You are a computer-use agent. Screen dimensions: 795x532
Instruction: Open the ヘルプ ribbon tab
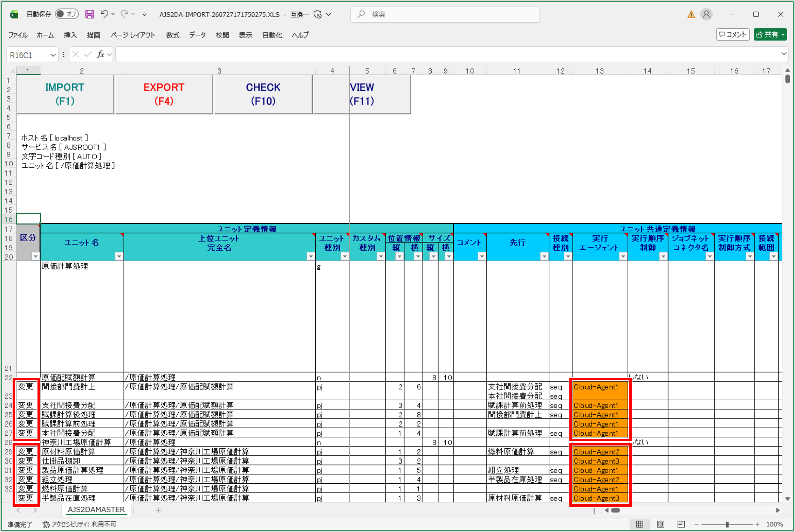pyautogui.click(x=300, y=35)
